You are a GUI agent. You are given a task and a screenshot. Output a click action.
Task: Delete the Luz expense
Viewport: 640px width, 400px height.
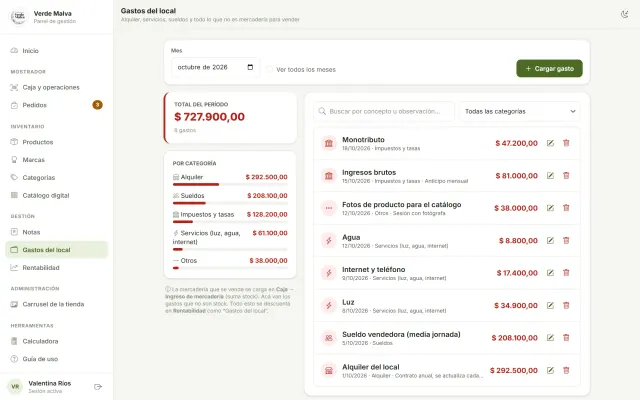click(566, 305)
